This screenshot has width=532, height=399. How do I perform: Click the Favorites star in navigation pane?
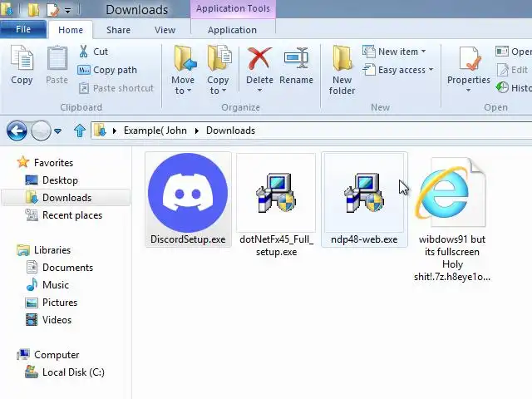point(23,162)
